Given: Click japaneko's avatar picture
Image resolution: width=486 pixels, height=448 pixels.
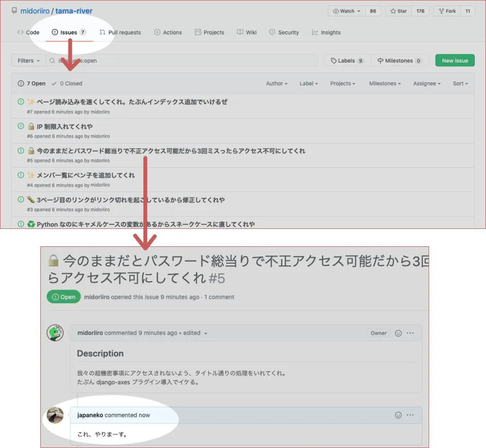Looking at the screenshot, I should [x=55, y=415].
